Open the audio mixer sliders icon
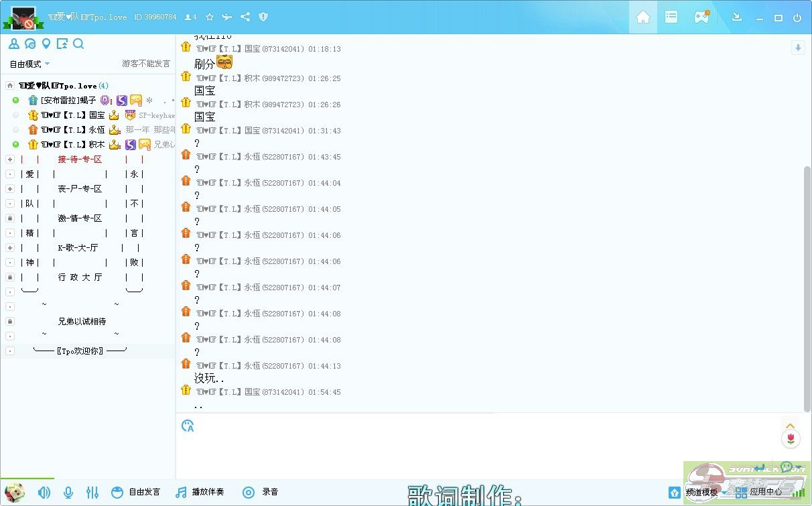Viewport: 812px width, 506px height. tap(92, 493)
